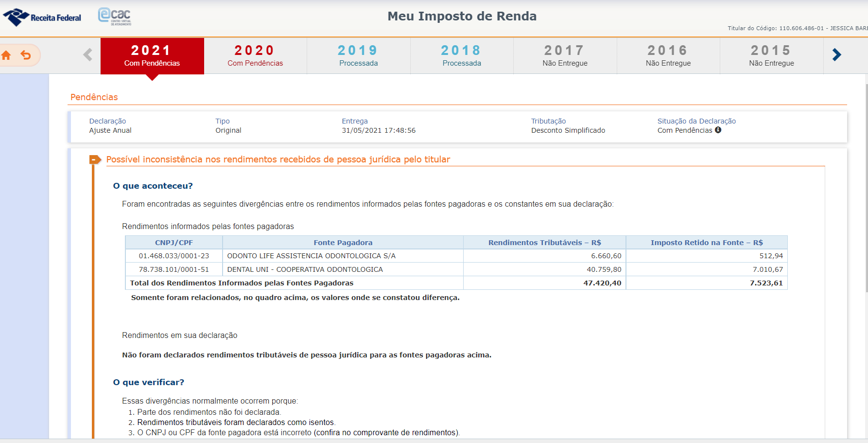Screen dimensions: 868x443
Task: Show later years with right chevron
Action: point(836,55)
